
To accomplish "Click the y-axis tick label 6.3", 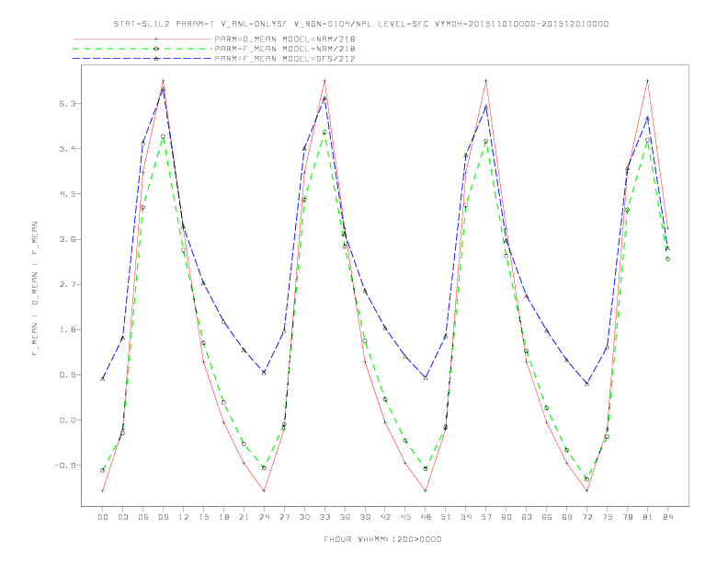I will coord(67,104).
